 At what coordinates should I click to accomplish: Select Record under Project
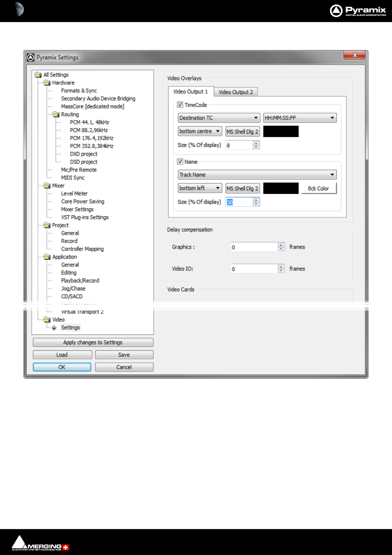click(69, 241)
